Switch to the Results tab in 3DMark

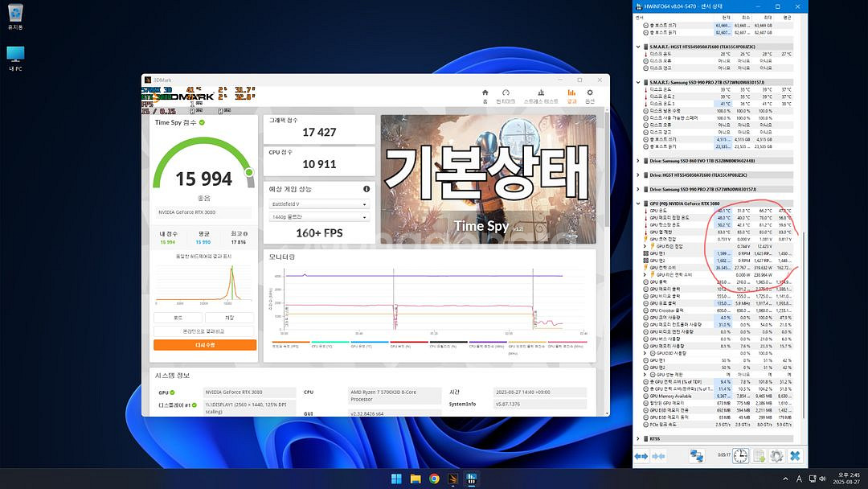(x=571, y=97)
